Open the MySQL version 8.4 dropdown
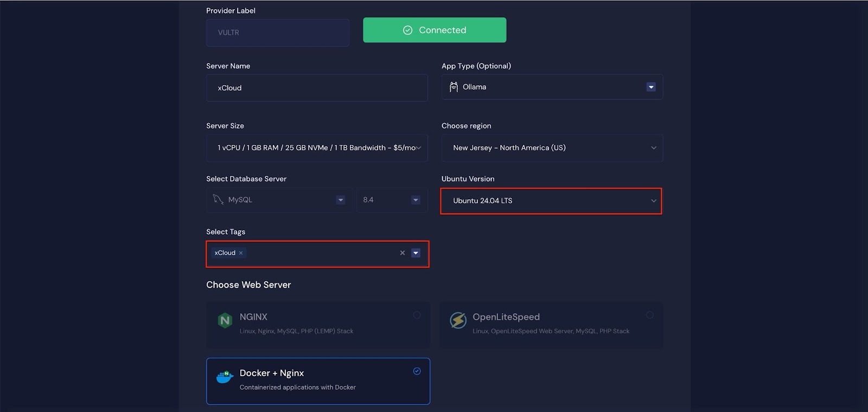Screen dimensions: 868x412 click(x=416, y=200)
